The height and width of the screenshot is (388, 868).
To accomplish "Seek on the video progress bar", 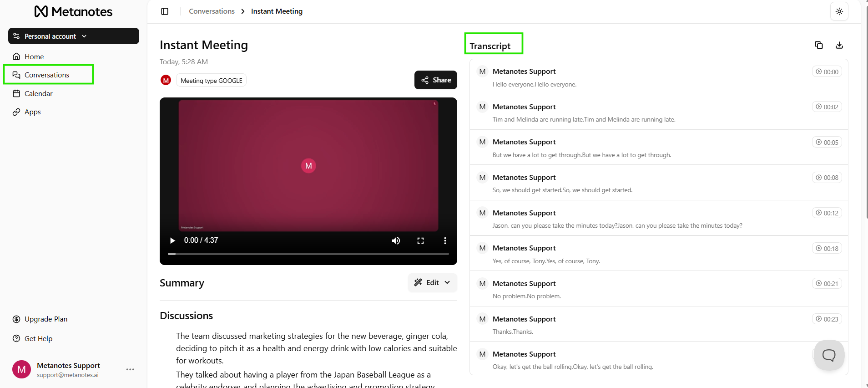I will point(308,254).
